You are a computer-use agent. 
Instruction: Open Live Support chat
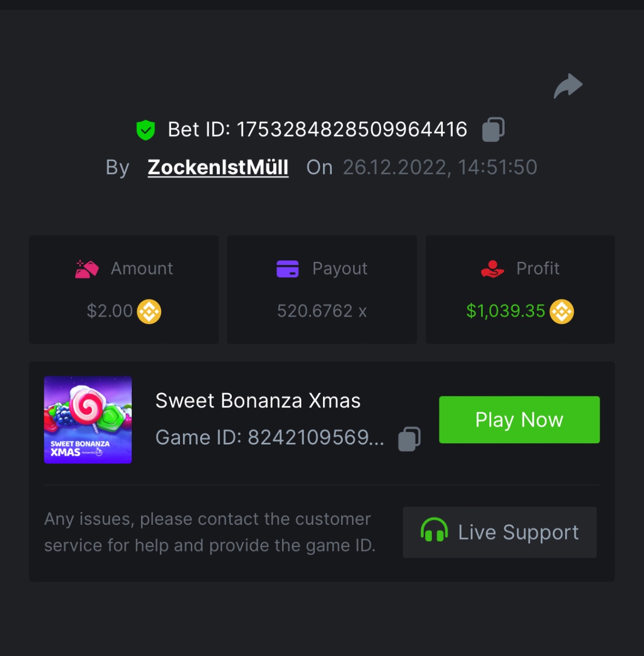[499, 532]
